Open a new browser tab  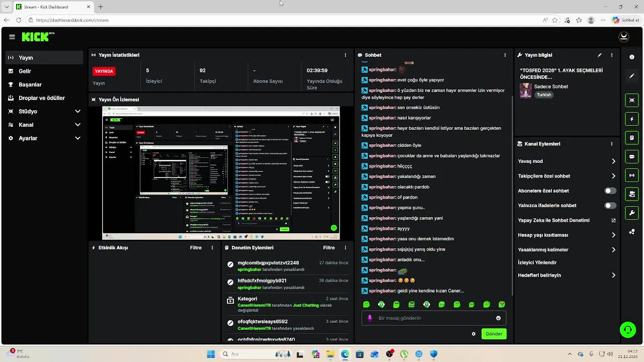(x=101, y=7)
